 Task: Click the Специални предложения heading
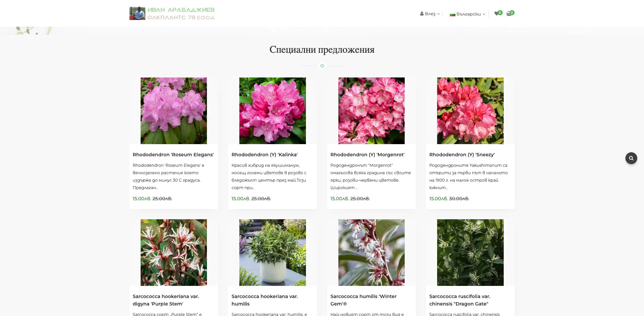[322, 50]
